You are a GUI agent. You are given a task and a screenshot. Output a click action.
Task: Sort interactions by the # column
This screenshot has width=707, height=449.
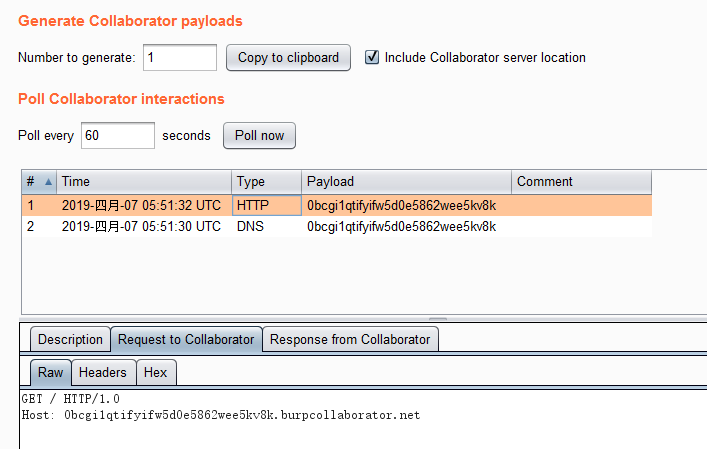[x=39, y=182]
